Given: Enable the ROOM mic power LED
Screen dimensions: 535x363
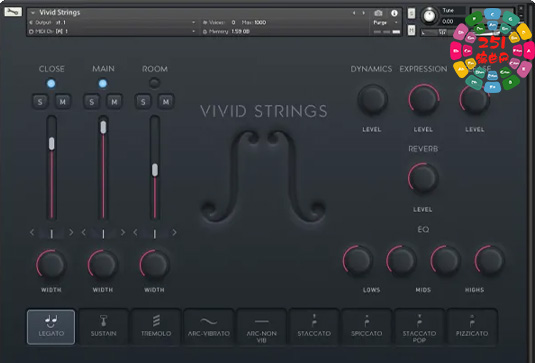Looking at the screenshot, I should (154, 83).
